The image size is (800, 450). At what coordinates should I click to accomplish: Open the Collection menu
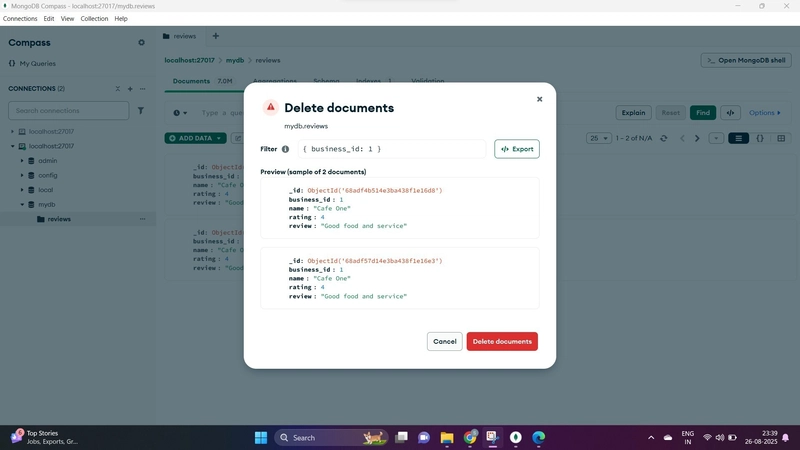(94, 18)
